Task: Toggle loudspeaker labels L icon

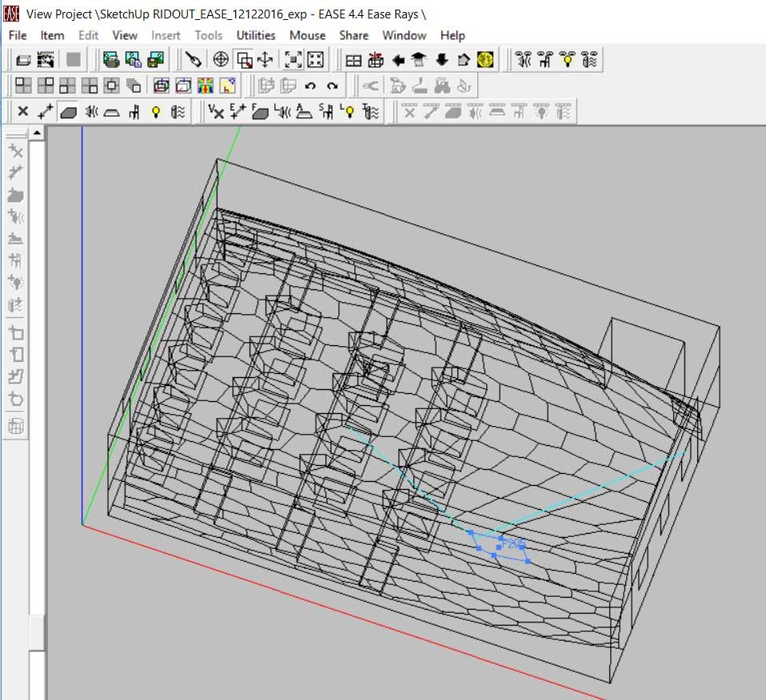Action: (282, 112)
